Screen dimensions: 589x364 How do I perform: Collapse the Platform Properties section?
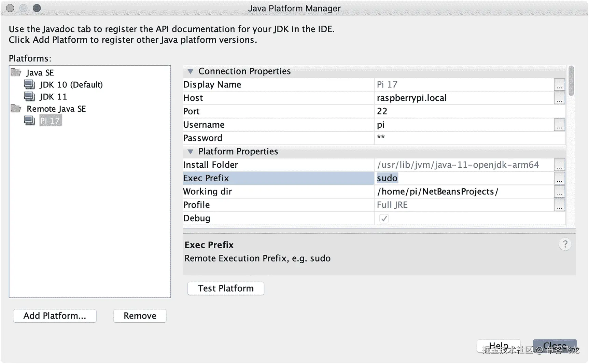[191, 152]
